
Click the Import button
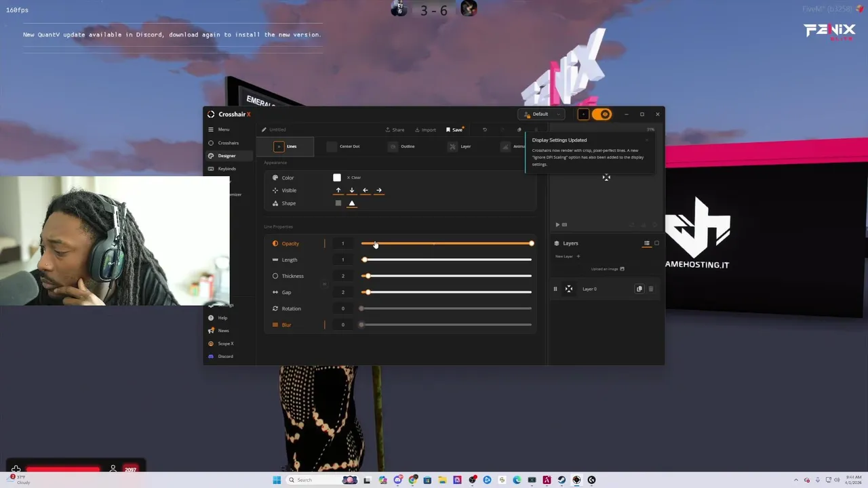[425, 129]
